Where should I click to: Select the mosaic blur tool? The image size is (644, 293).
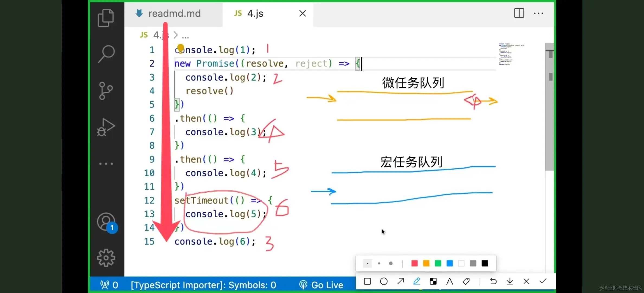pyautogui.click(x=433, y=281)
